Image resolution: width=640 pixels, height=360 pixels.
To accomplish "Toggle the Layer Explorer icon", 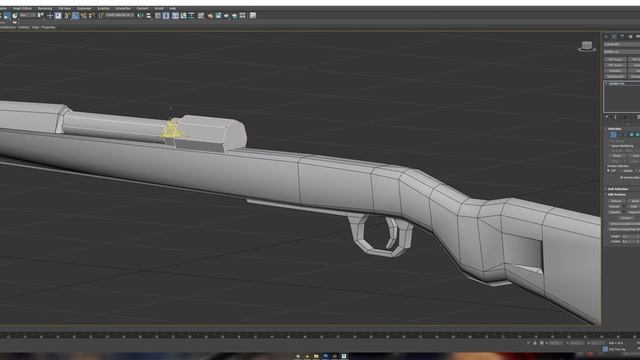I will (166, 16).
